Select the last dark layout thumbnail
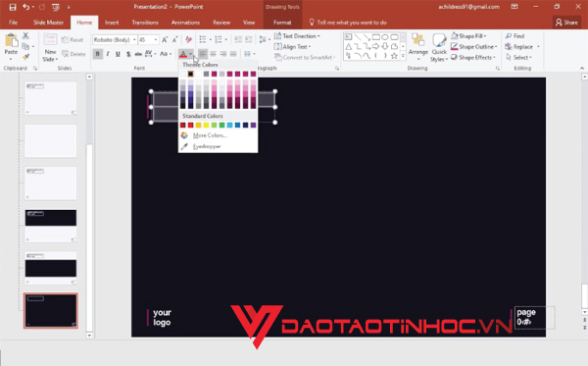The image size is (588, 366). click(51, 311)
